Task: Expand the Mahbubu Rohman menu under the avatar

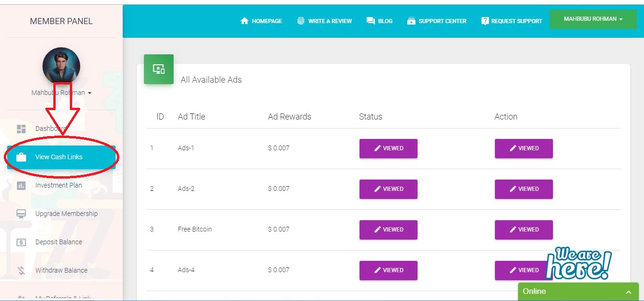Action: coord(61,93)
